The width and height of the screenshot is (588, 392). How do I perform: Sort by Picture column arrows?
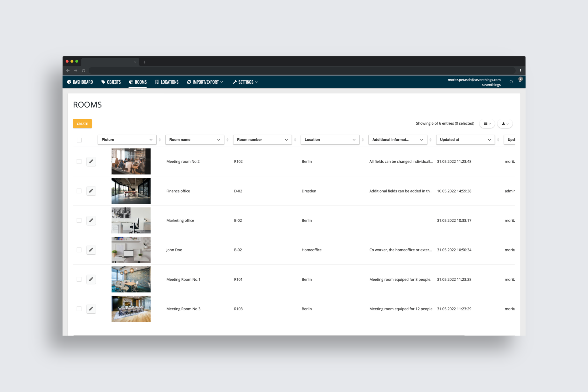click(x=160, y=140)
